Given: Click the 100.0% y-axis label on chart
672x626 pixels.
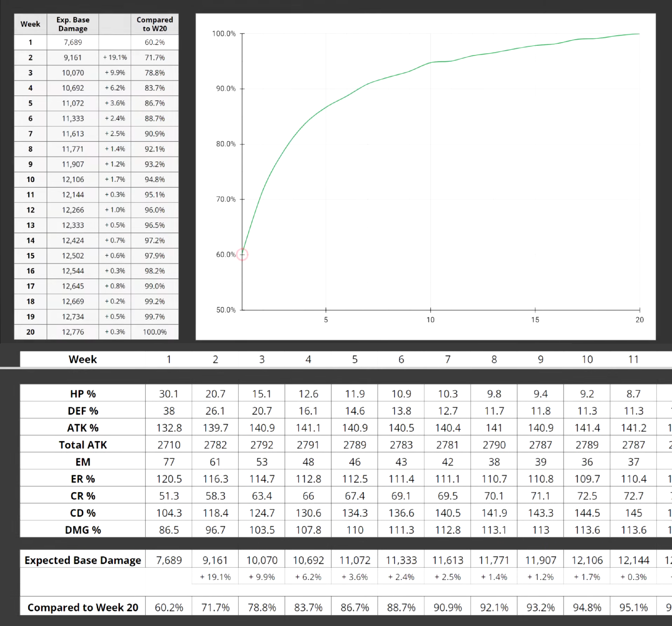Looking at the screenshot, I should click(224, 34).
